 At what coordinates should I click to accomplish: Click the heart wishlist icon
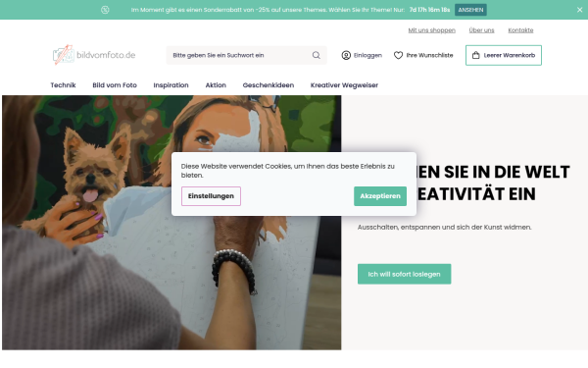pos(398,55)
